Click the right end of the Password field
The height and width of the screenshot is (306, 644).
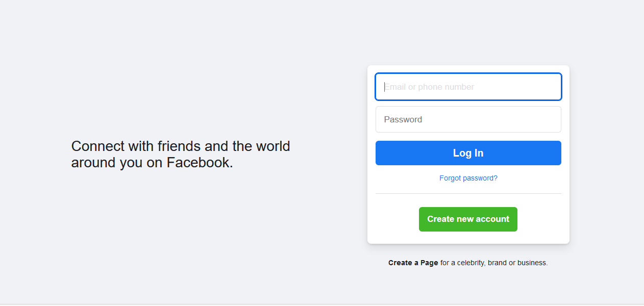[551, 119]
